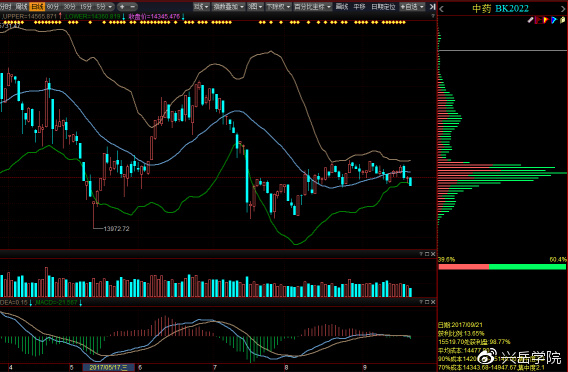Open help for volume sub-panel
This screenshot has width=568, height=372.
point(421,254)
